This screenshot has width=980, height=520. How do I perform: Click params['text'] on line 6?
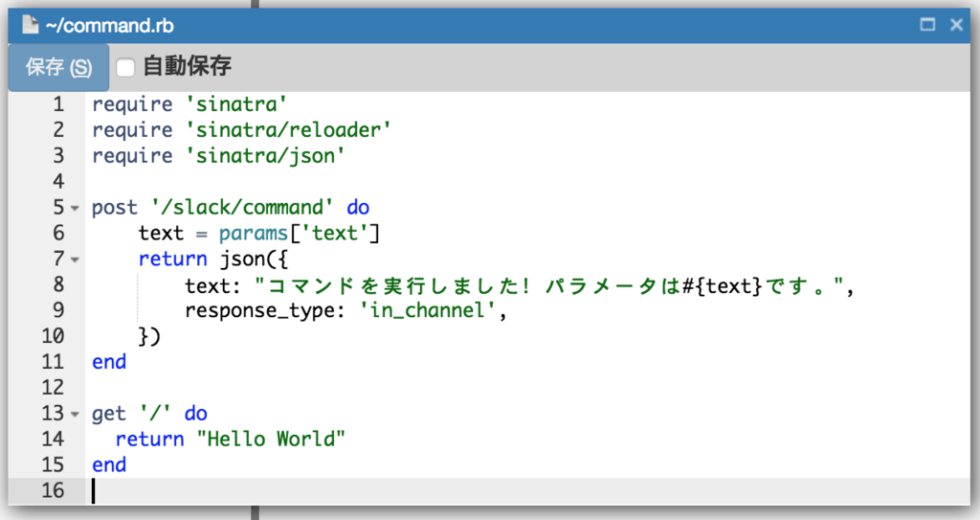pyautogui.click(x=299, y=234)
